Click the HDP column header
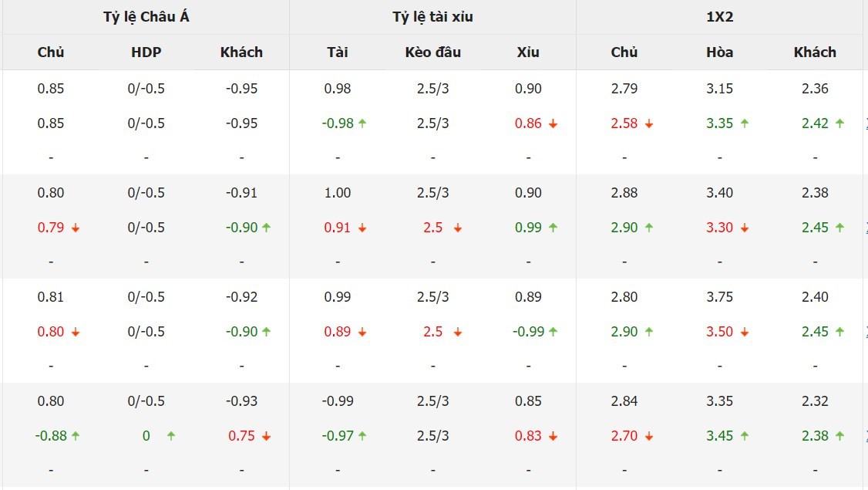This screenshot has height=490, width=868. tap(146, 52)
